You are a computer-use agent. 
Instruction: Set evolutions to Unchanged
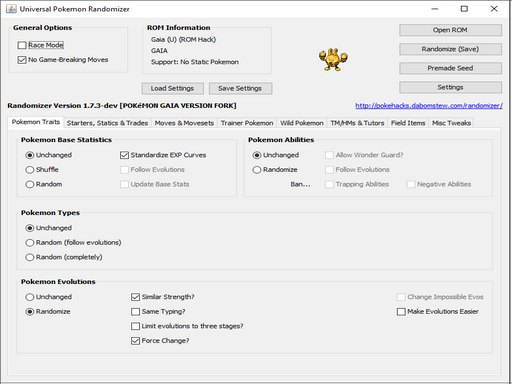click(x=30, y=297)
